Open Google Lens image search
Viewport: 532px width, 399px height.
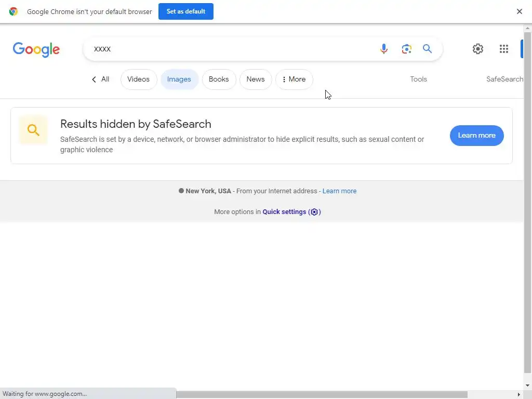(406, 49)
